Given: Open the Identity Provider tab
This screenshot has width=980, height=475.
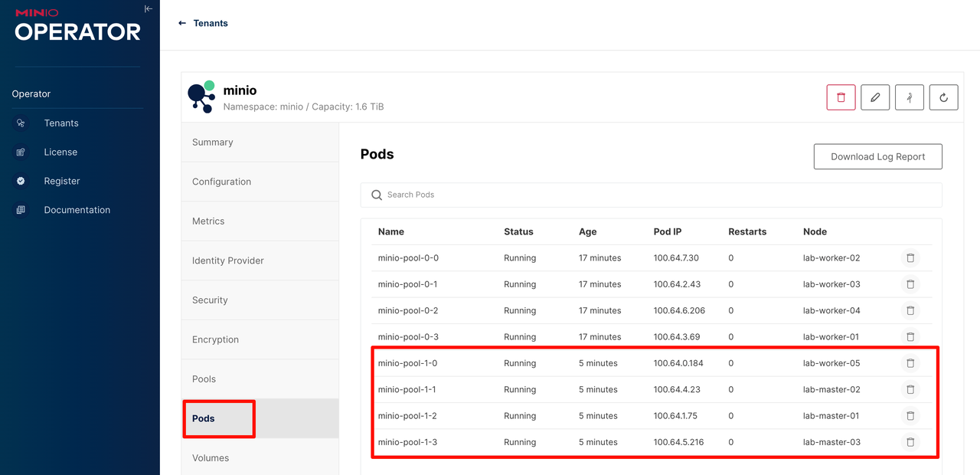Looking at the screenshot, I should pyautogui.click(x=260, y=260).
